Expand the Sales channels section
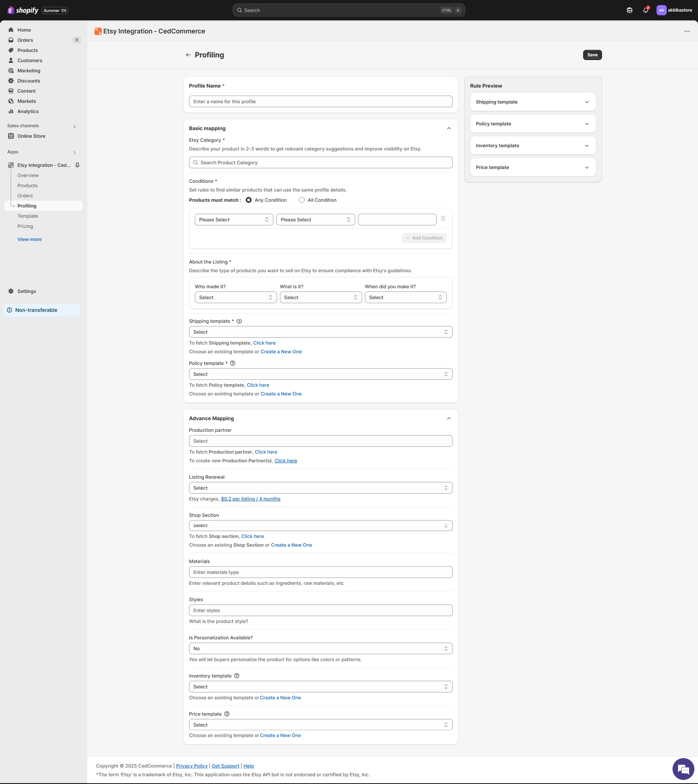698x784 pixels. [75, 126]
